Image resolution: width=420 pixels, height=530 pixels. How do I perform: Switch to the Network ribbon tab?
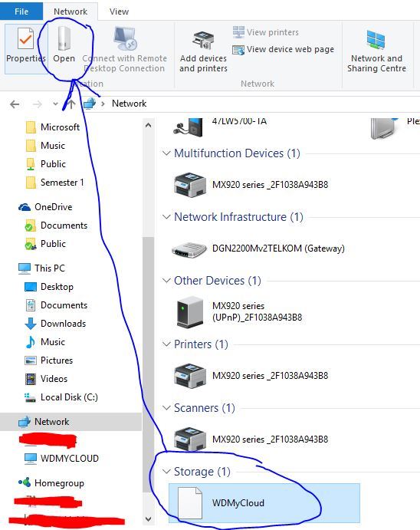71,12
